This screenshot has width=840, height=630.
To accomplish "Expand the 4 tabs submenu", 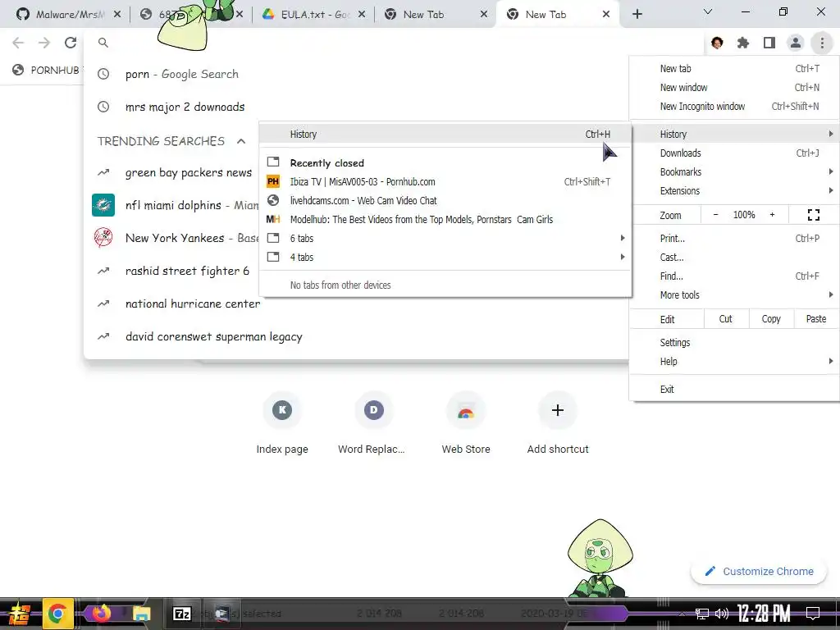I will click(x=445, y=257).
